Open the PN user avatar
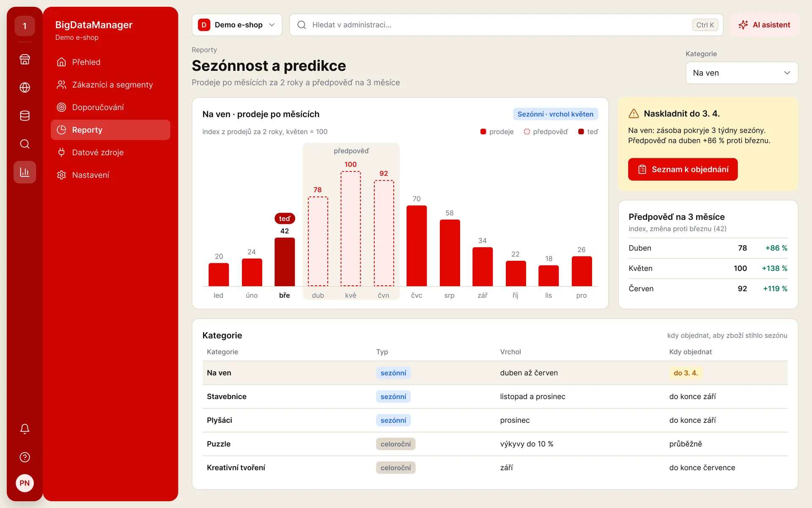This screenshot has height=508, width=812. [x=25, y=483]
